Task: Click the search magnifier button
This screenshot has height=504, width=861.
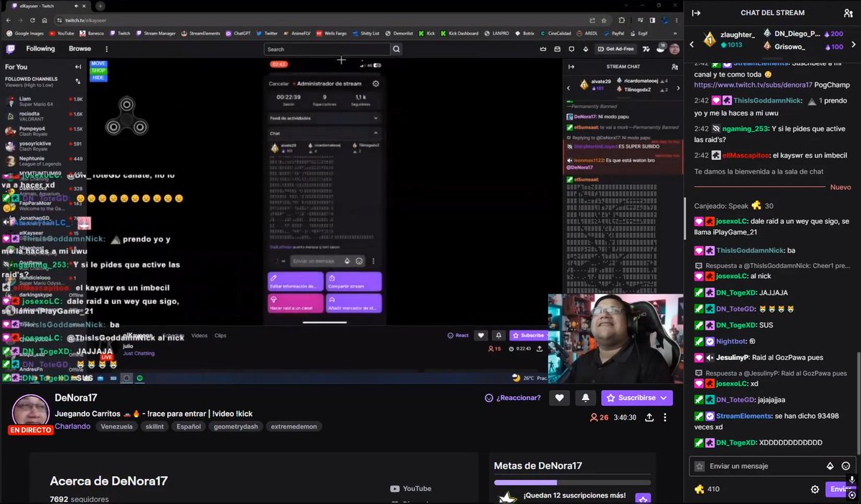Action: [397, 49]
